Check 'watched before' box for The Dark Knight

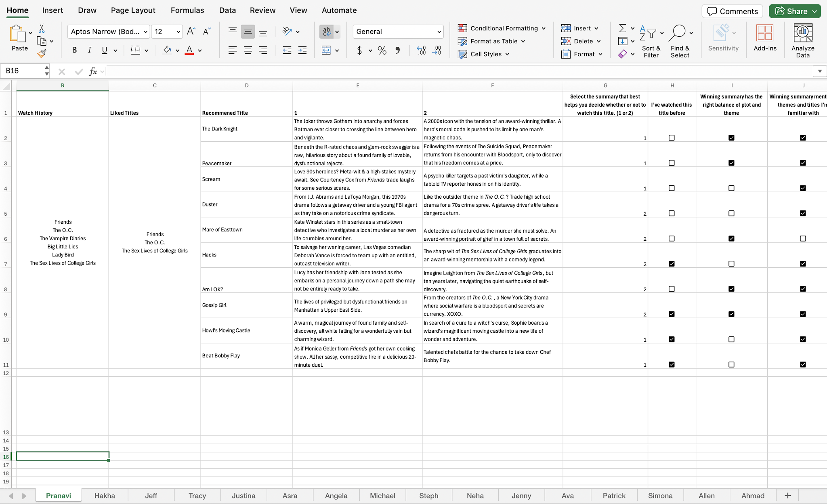coord(672,138)
